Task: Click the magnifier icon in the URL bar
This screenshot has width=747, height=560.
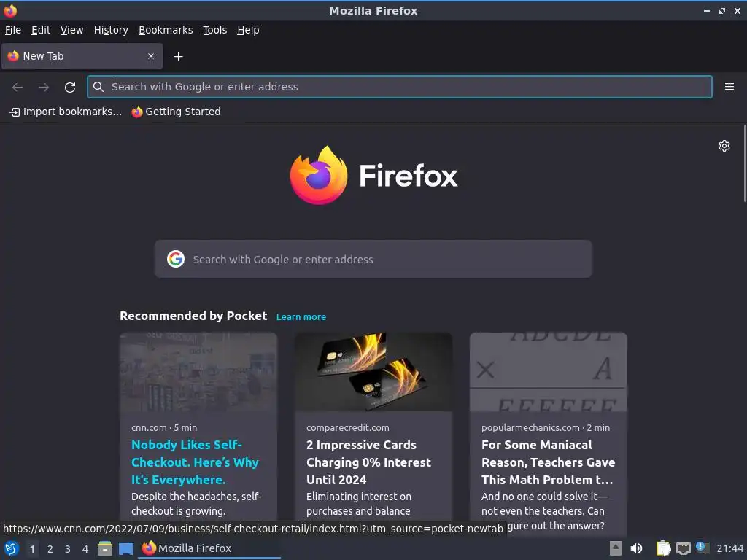Action: [x=98, y=87]
